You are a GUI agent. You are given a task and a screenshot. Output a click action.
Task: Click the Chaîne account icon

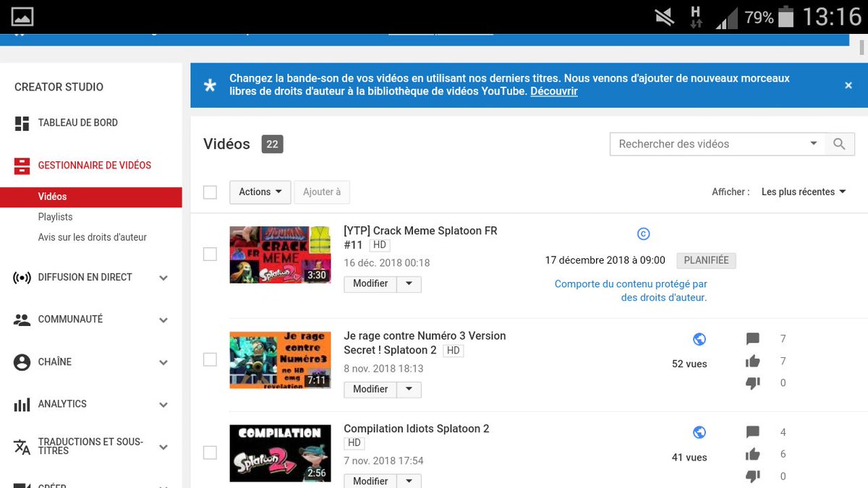[x=22, y=362]
